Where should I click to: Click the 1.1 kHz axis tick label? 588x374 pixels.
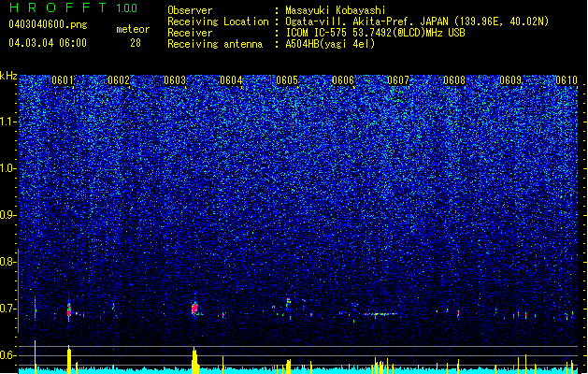pos(8,122)
